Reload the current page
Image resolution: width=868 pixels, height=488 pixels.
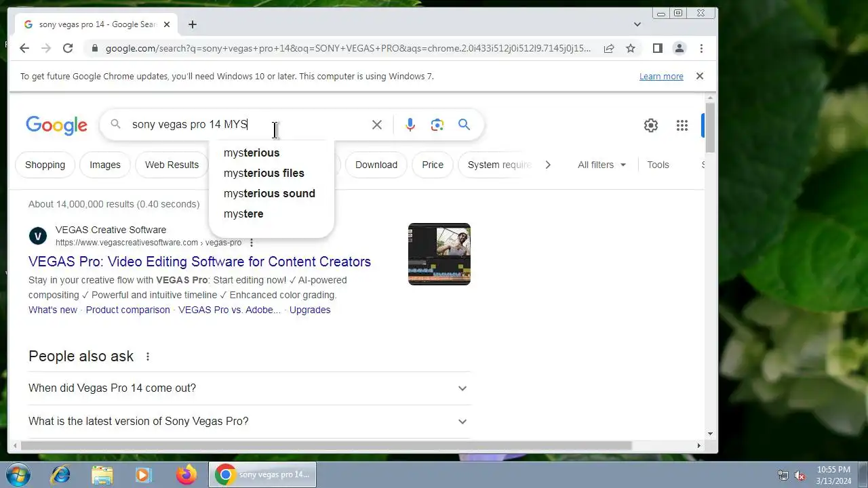tap(68, 48)
